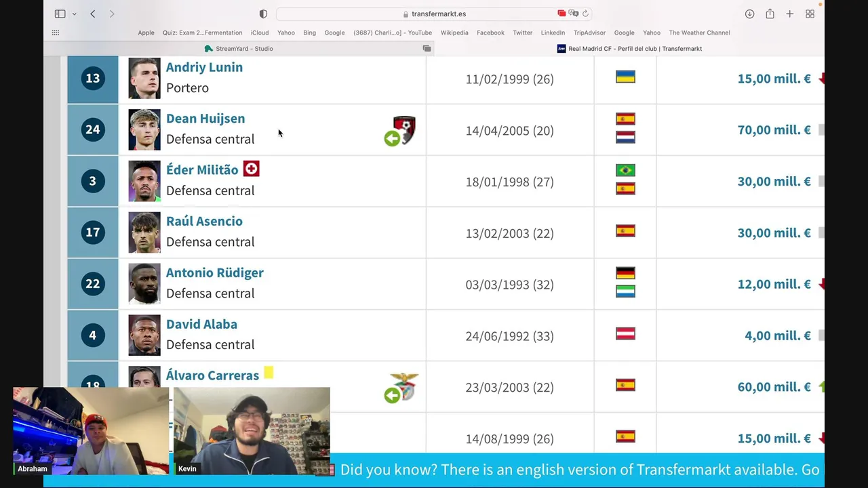Click Lunin's 15,00 mill. € market value

pyautogui.click(x=774, y=79)
